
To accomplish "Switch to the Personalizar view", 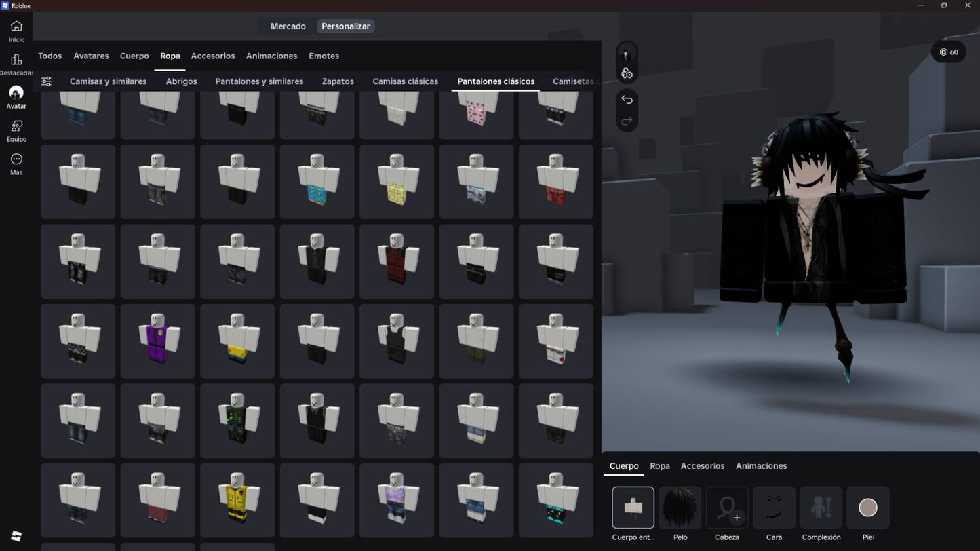I will (346, 26).
